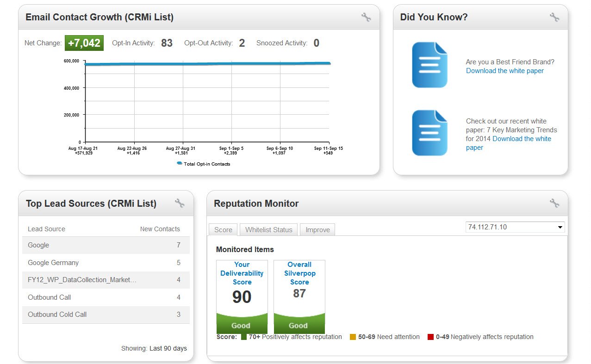Click Overall Silverpop Score card
This screenshot has width=591, height=364.
coord(299,296)
